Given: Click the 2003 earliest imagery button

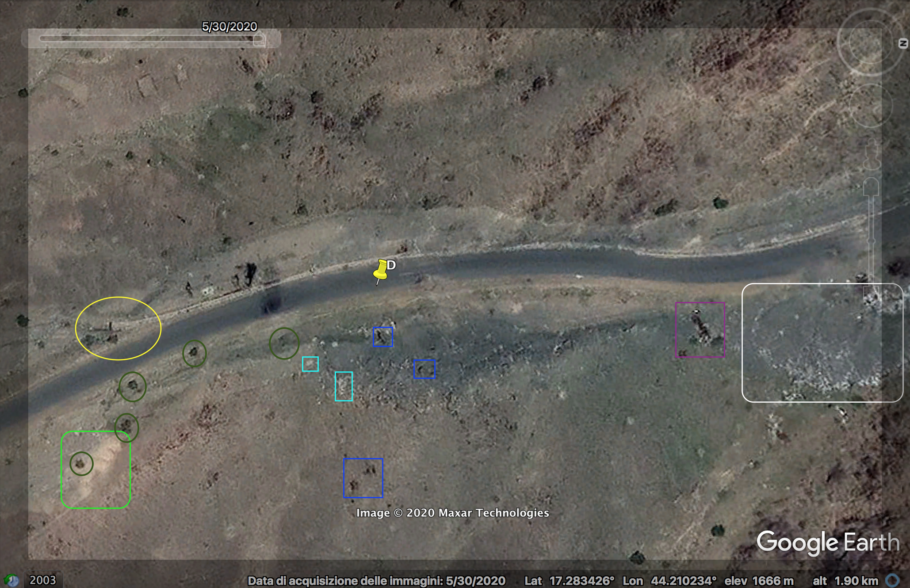Looking at the screenshot, I should pos(42,580).
